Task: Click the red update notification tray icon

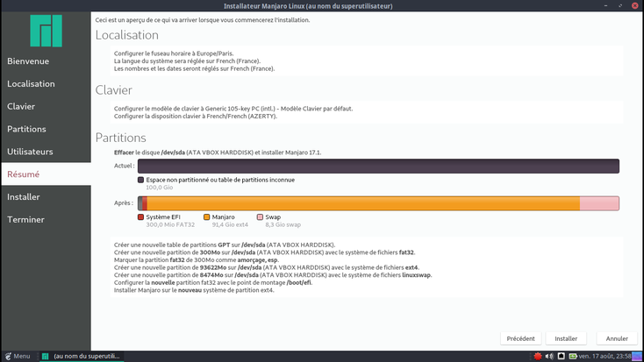Action: [x=538, y=356]
